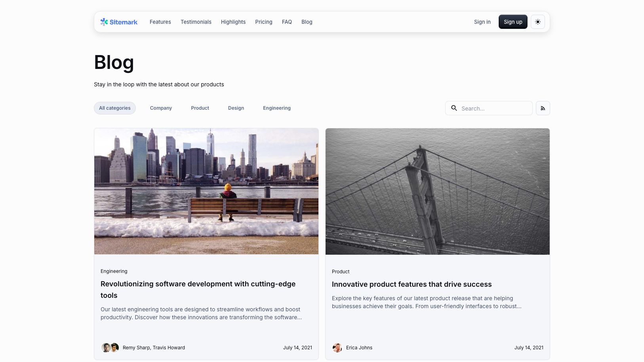The height and width of the screenshot is (362, 644).
Task: Show only Design category posts
Action: 236,108
